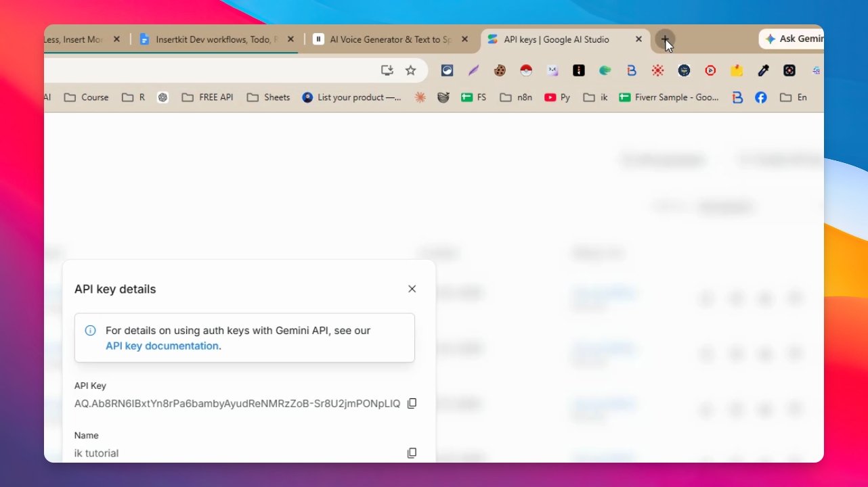Open the Py YouTube bookmark

(557, 97)
